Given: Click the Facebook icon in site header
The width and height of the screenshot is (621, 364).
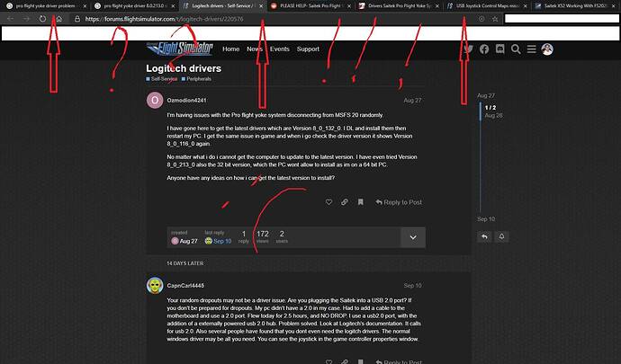Looking at the screenshot, I should (484, 49).
